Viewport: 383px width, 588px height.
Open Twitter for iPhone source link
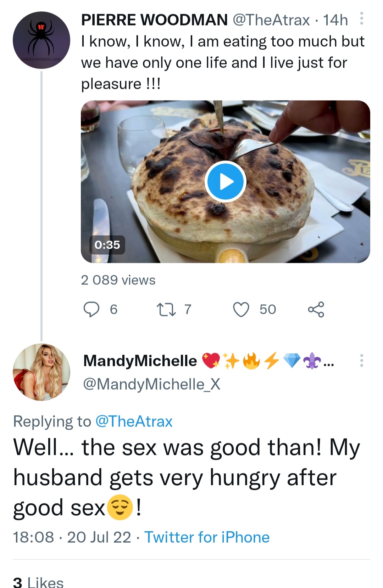[x=207, y=537]
